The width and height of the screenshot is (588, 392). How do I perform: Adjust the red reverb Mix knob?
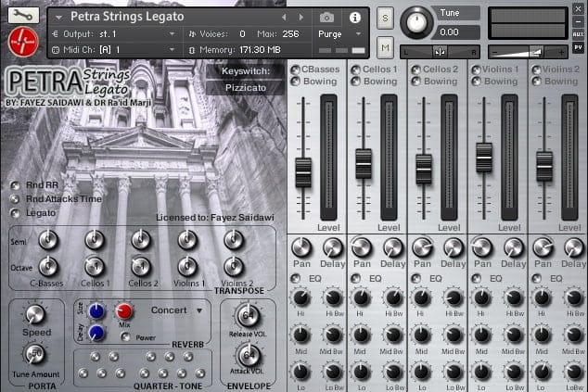click(123, 311)
